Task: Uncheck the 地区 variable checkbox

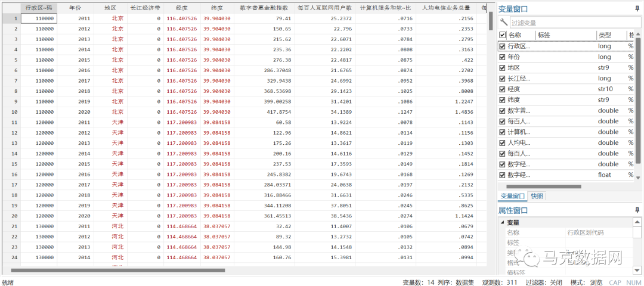Action: pyautogui.click(x=502, y=68)
